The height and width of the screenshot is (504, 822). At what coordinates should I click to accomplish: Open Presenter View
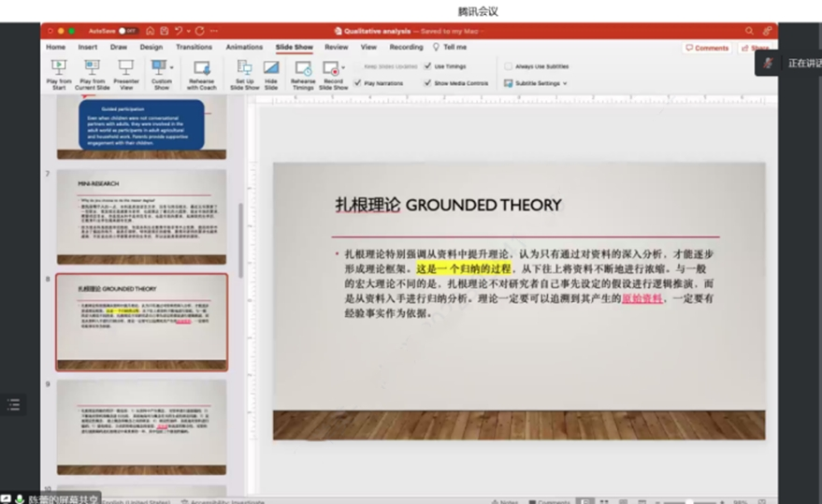click(x=125, y=68)
